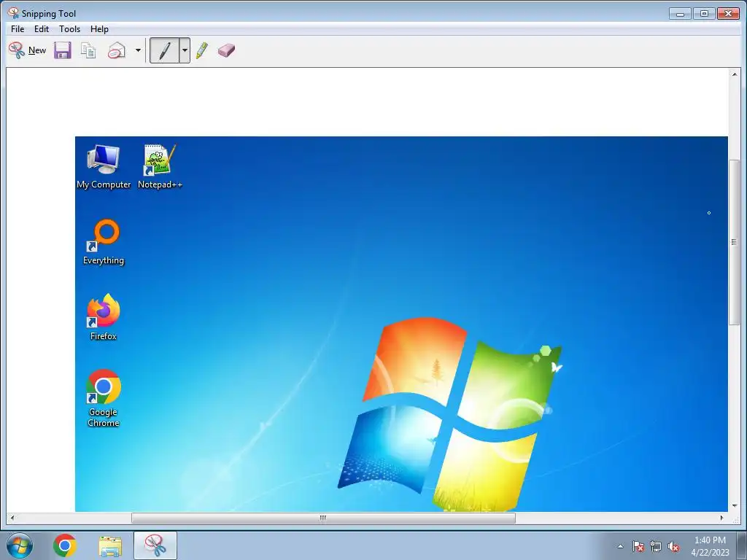Select the pink Eraser tool
747x560 pixels.
226,50
